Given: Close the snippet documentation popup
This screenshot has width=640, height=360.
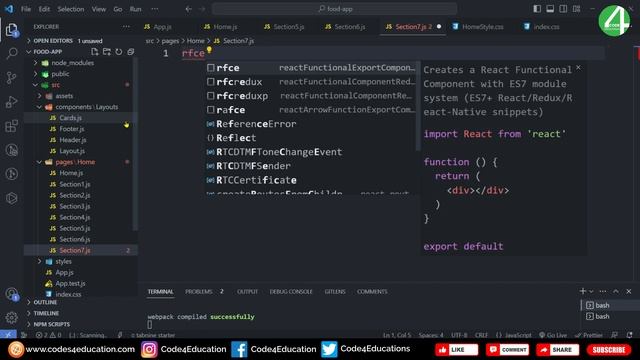Looking at the screenshot, I should (x=578, y=68).
